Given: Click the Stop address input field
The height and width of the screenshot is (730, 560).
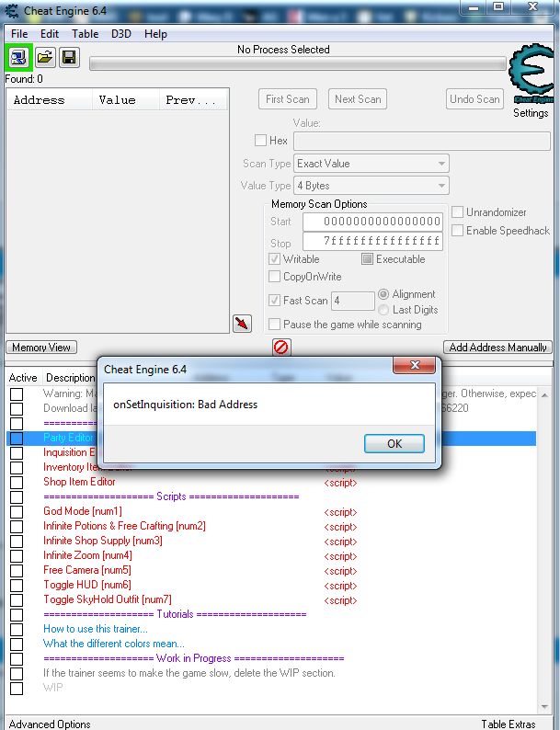Looking at the screenshot, I should pos(371,242).
